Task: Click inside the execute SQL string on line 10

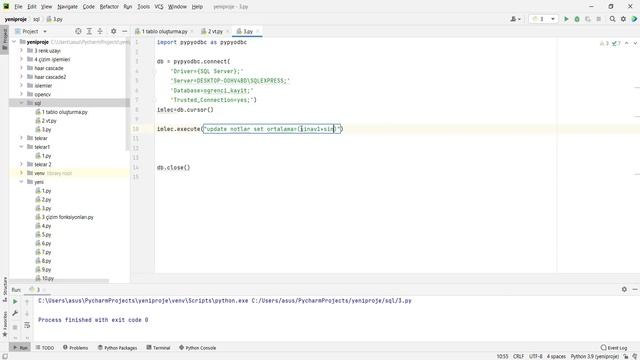Action: pos(272,129)
